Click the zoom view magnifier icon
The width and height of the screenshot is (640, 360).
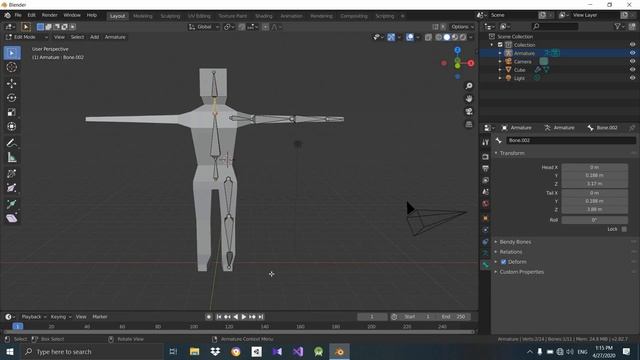click(x=469, y=86)
